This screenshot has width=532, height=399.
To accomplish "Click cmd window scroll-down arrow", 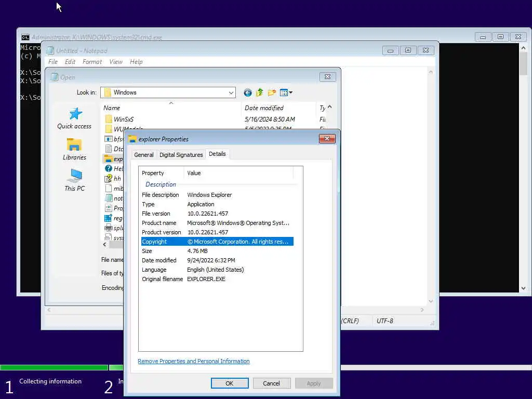I will click(523, 288).
